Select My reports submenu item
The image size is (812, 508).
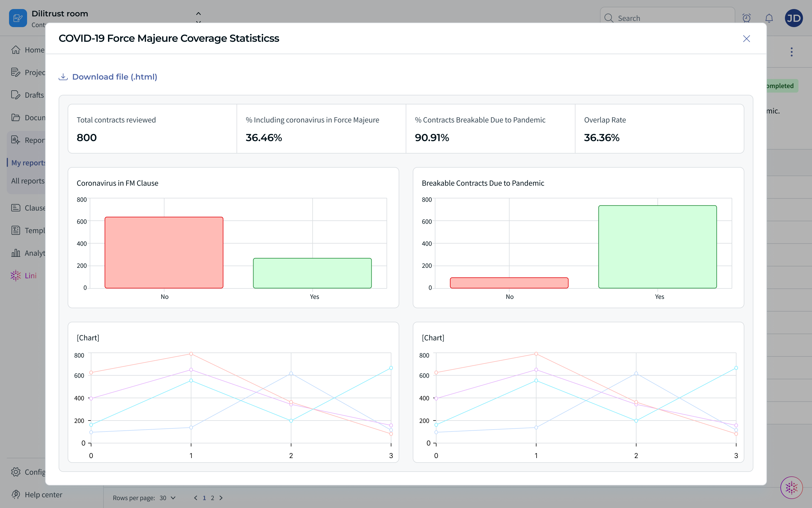(x=28, y=163)
